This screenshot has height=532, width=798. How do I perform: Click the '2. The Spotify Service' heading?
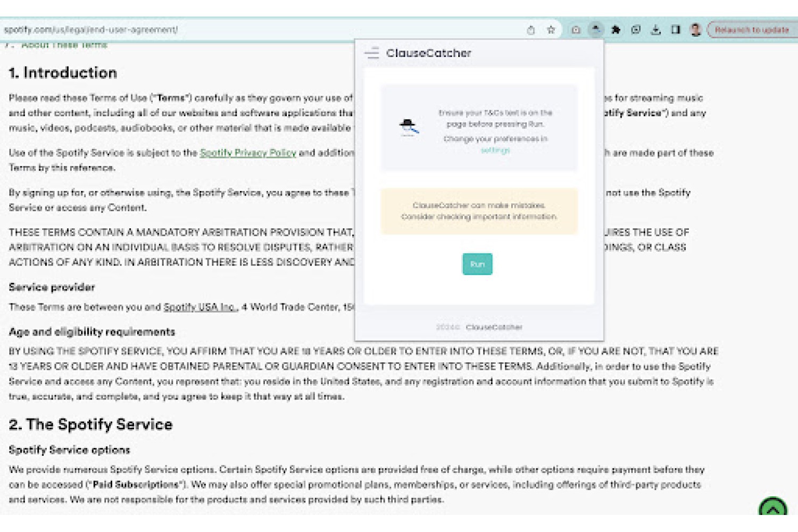pos(90,425)
